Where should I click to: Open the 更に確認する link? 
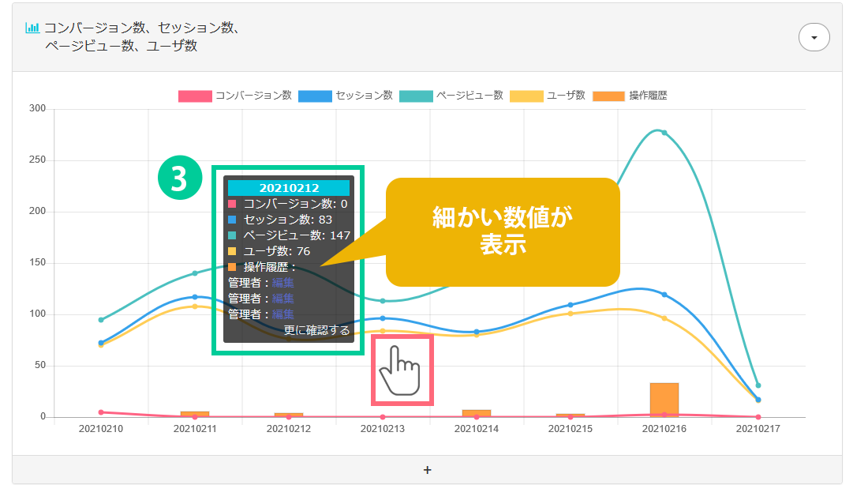click(316, 330)
